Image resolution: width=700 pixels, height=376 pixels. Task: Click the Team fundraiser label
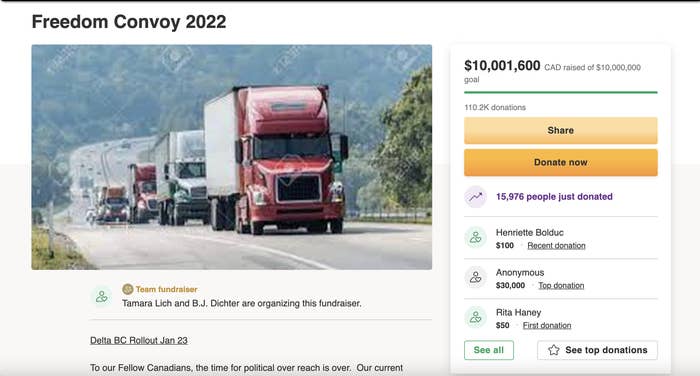coord(167,289)
